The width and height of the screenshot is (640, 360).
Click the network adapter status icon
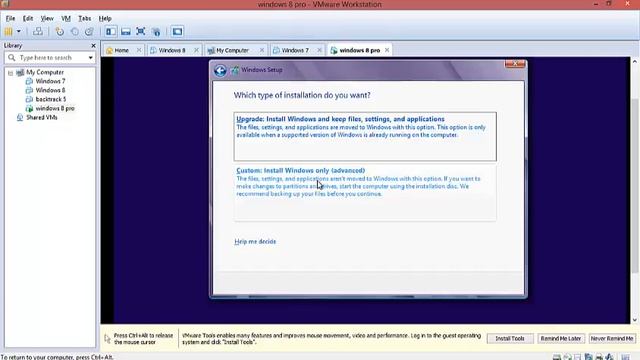[588, 357]
